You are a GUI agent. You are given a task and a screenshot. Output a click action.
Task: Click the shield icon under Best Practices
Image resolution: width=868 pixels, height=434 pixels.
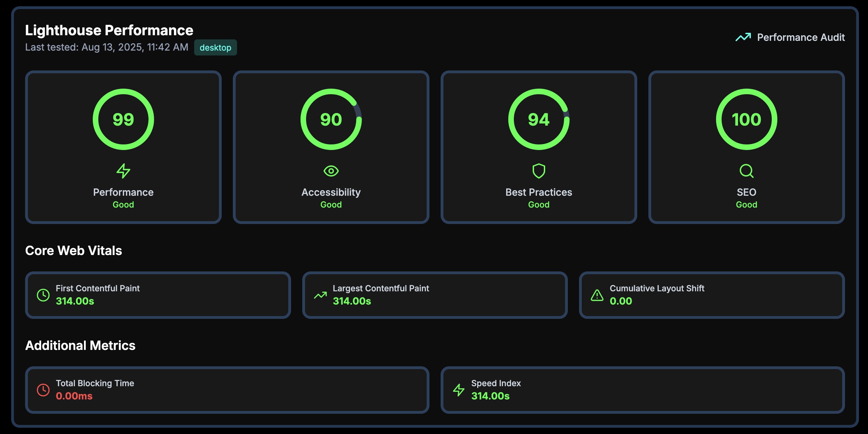coord(538,171)
